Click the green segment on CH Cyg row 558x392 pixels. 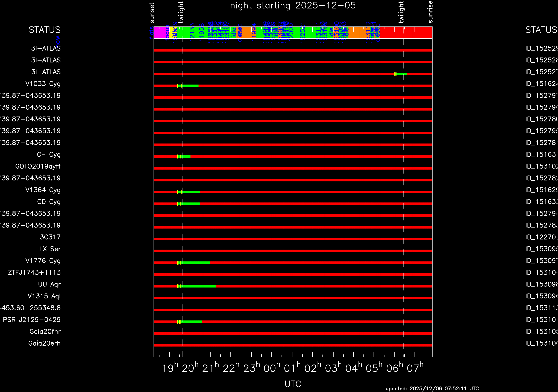point(187,157)
